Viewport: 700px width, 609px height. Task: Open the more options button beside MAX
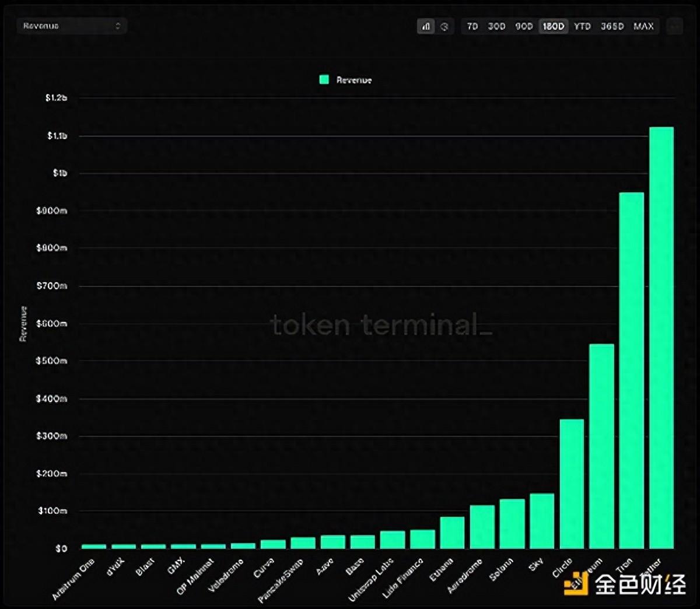[x=674, y=26]
